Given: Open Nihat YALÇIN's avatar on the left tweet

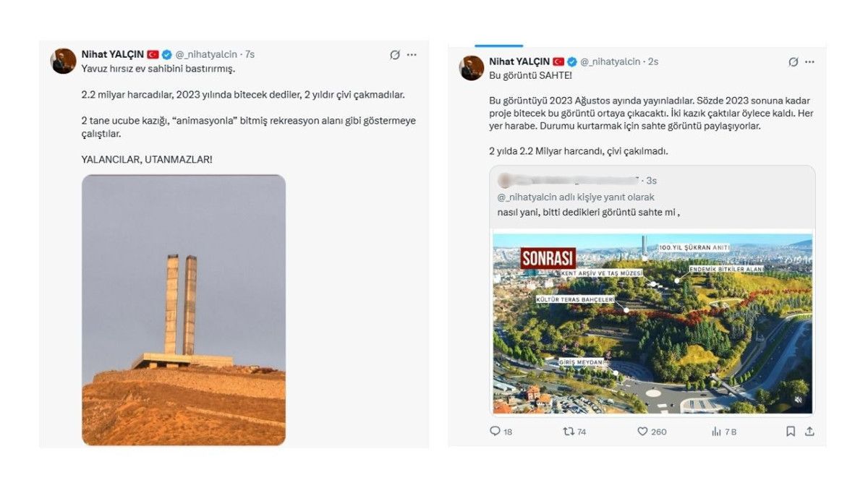Looking at the screenshot, I should (64, 61).
